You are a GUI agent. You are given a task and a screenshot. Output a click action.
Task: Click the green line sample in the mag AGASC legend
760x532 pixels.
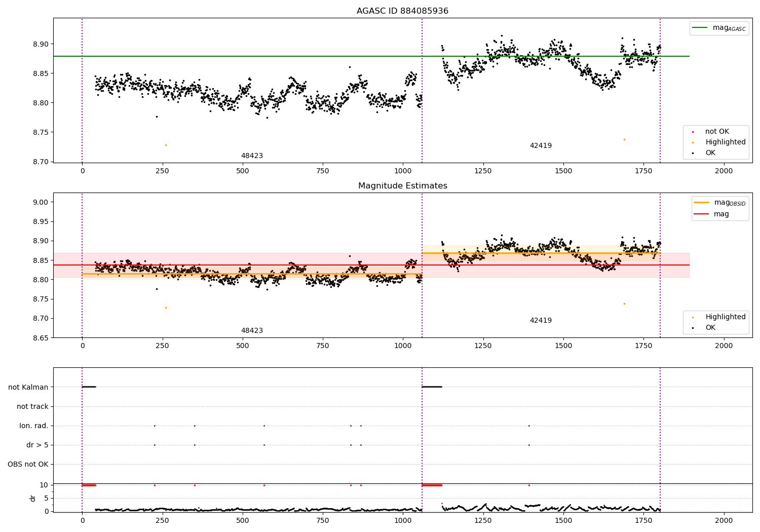pyautogui.click(x=700, y=28)
